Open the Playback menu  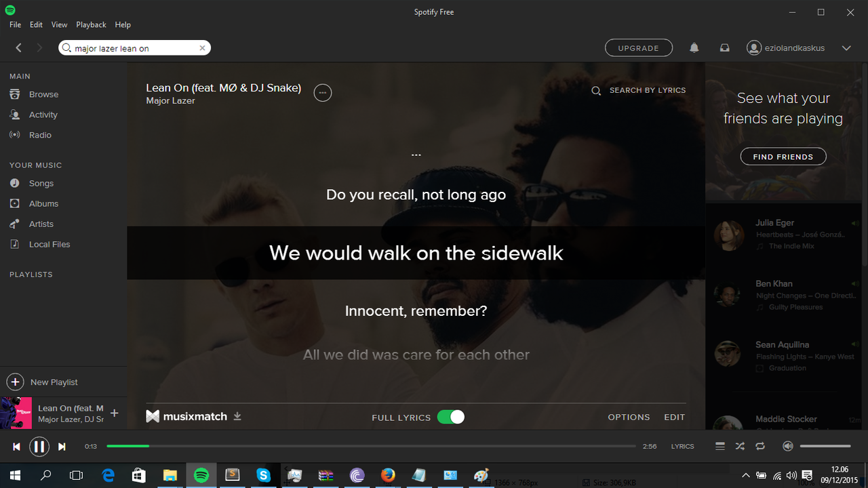[x=91, y=24]
